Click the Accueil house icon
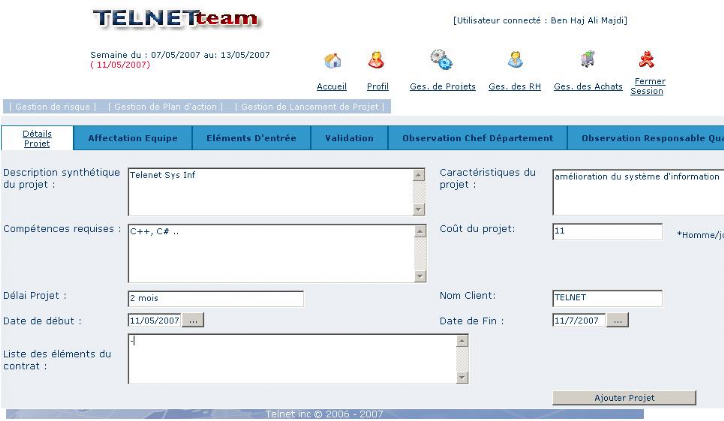Image resolution: width=724 pixels, height=421 pixels. 332,60
